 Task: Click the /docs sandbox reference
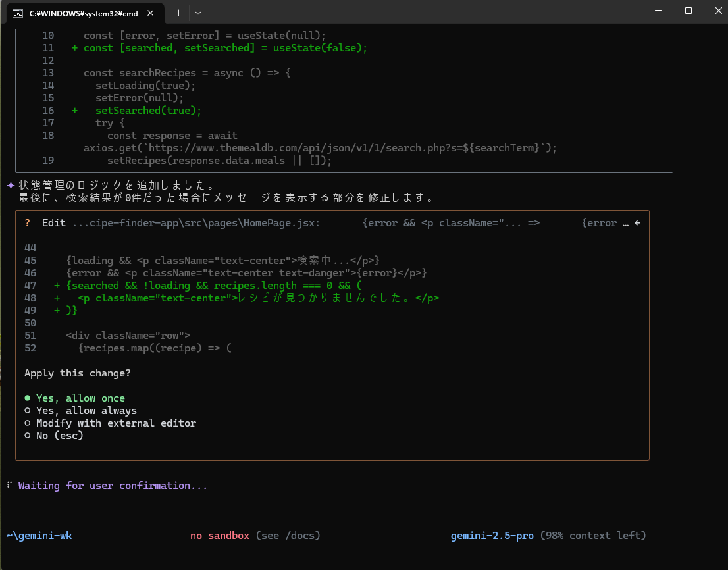tap(299, 536)
